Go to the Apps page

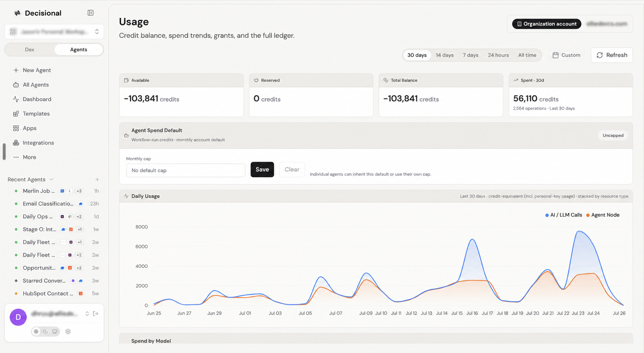click(x=30, y=128)
